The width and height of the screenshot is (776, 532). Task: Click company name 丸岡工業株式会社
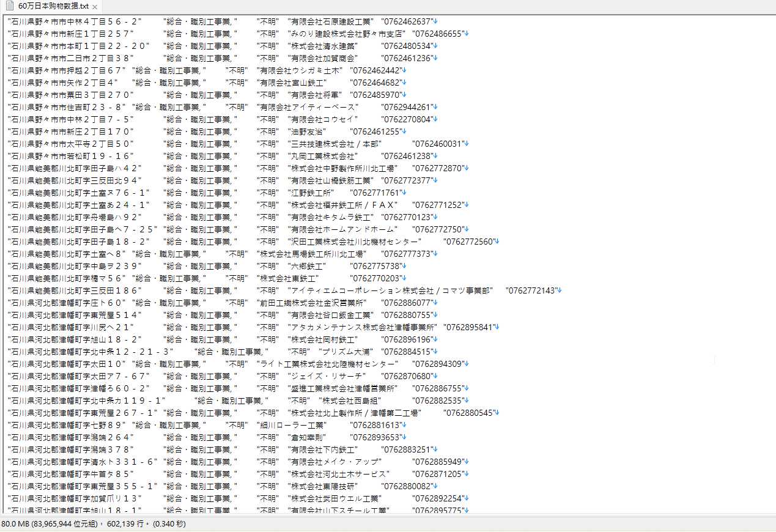pos(323,156)
